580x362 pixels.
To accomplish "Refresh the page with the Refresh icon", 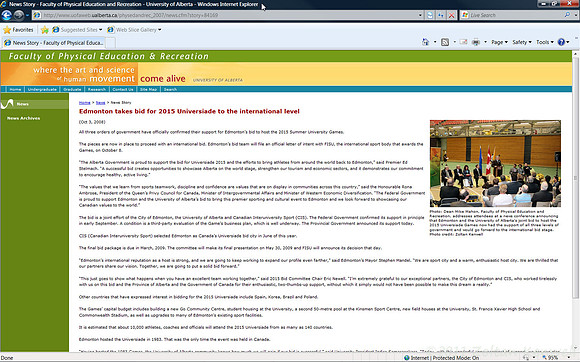I will (441, 15).
